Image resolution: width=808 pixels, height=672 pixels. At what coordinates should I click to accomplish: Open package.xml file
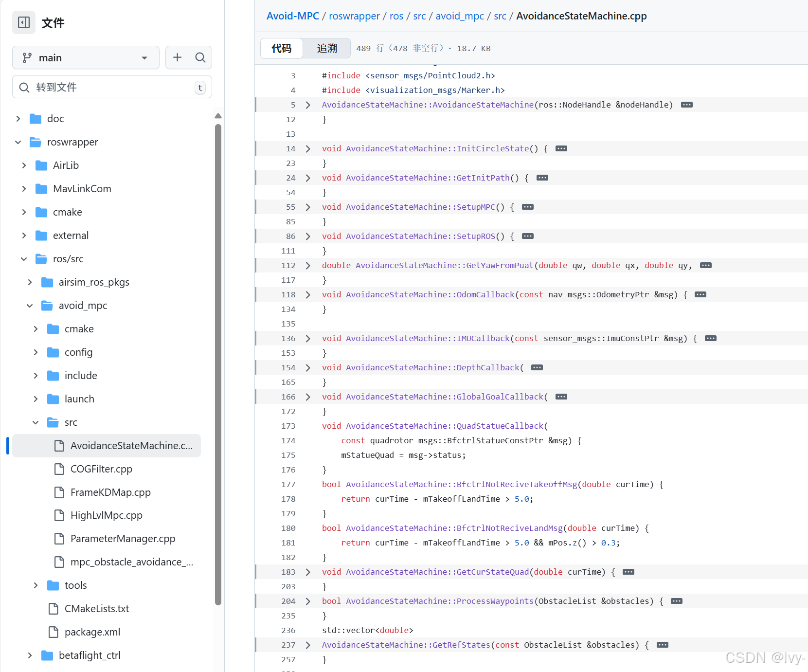[92, 632]
